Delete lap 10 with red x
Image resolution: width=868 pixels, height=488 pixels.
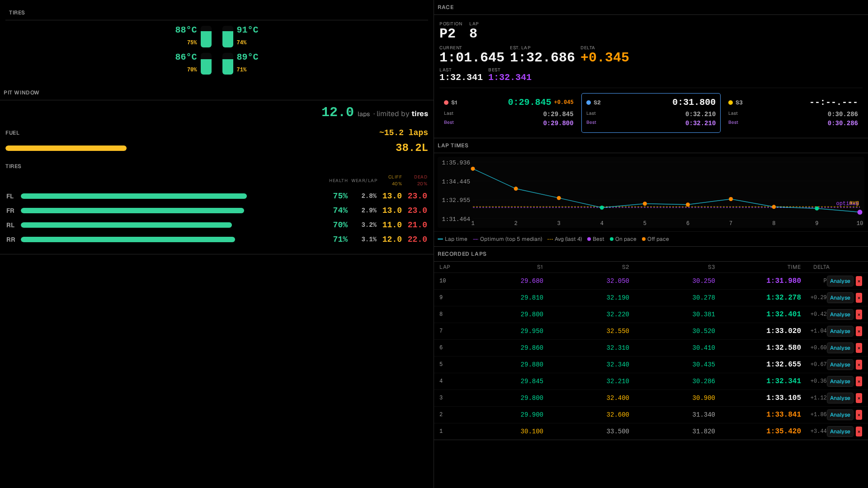859,281
